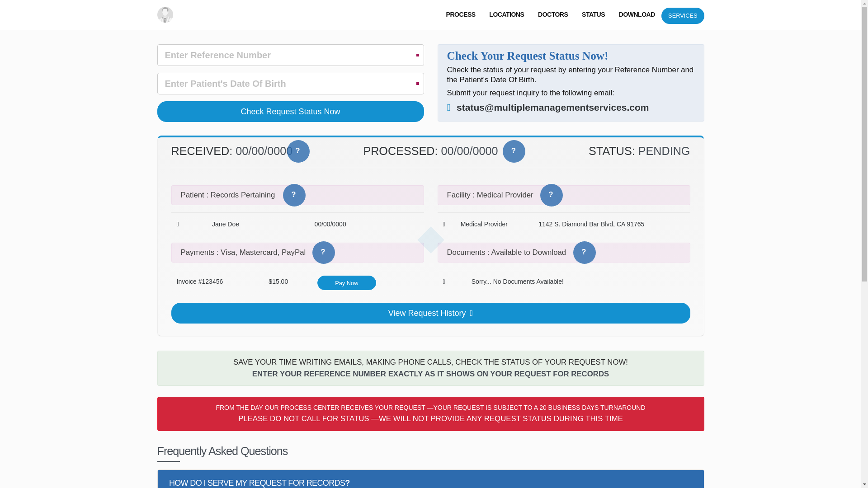Click the status email address link

point(552,108)
